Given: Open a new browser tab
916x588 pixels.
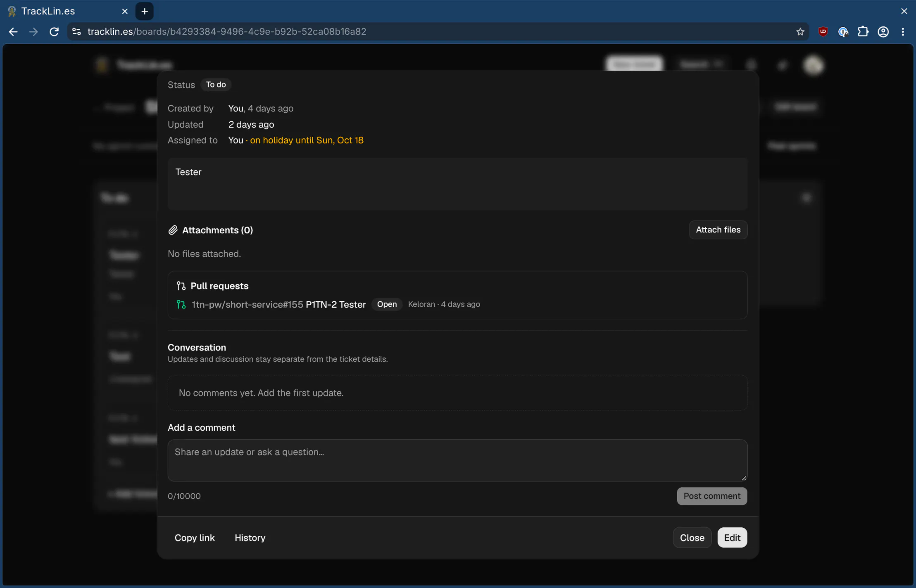Looking at the screenshot, I should click(x=145, y=11).
